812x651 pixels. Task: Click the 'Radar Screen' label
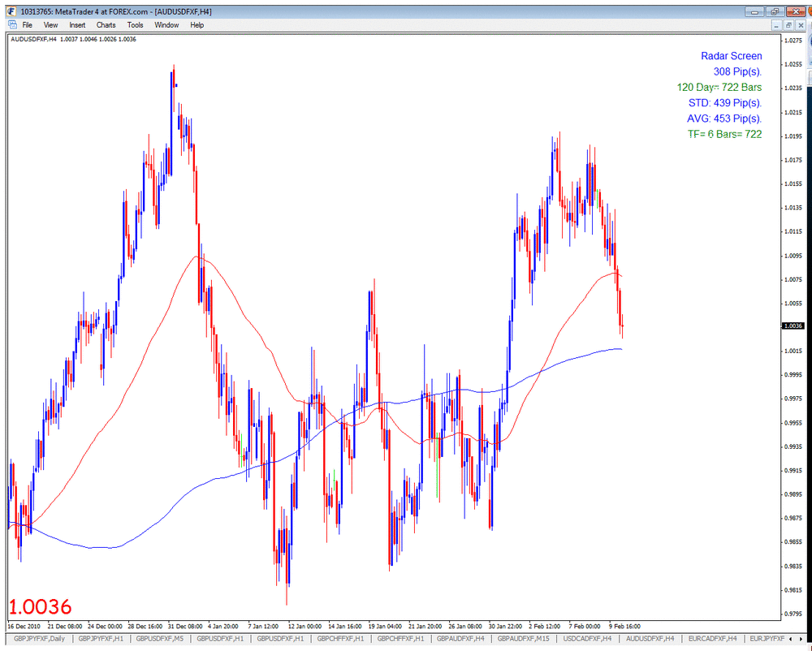(x=732, y=56)
